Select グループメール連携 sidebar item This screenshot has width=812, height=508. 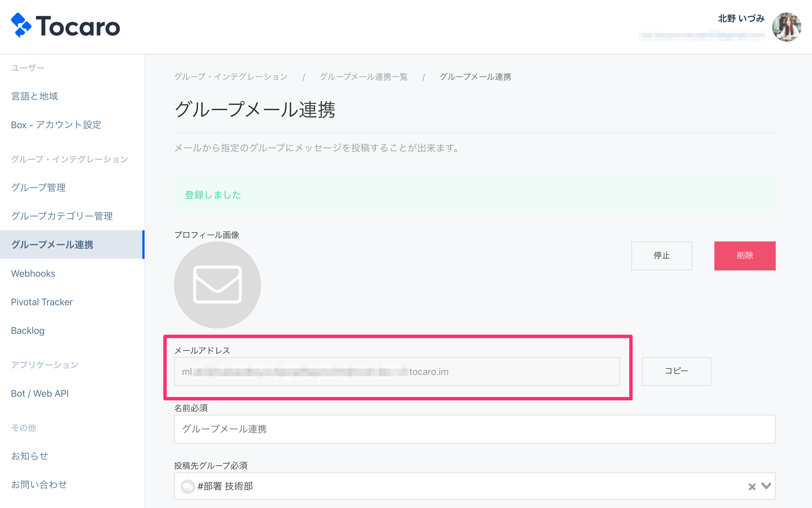point(72,245)
